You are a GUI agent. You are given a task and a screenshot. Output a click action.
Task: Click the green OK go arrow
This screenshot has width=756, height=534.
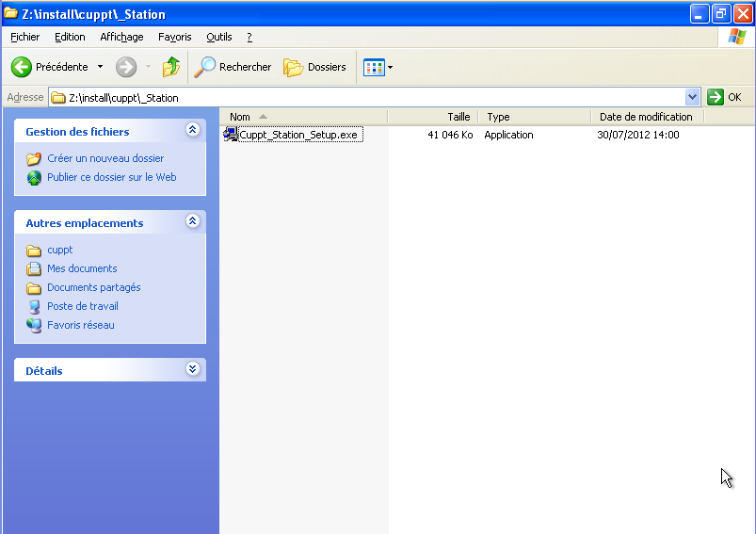tap(716, 97)
